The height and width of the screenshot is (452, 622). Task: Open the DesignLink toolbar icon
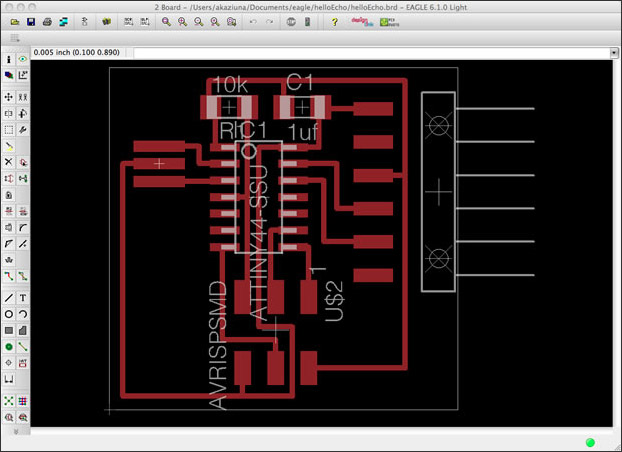(x=362, y=22)
